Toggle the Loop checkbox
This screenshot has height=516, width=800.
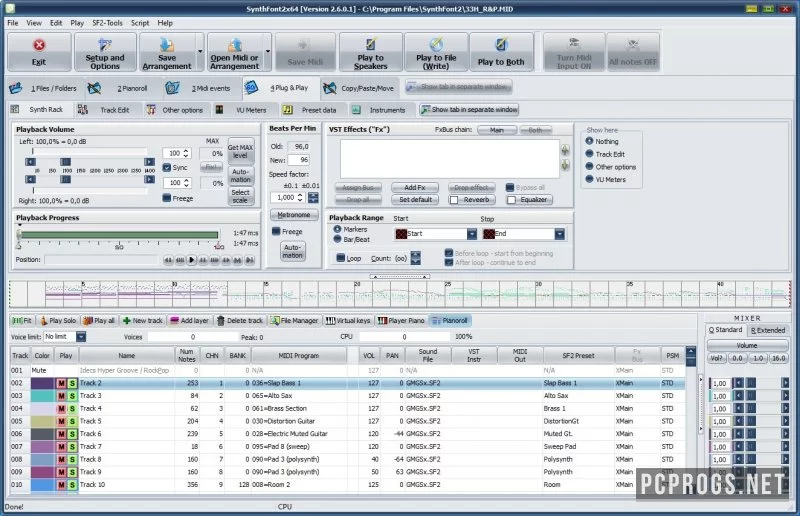point(340,258)
